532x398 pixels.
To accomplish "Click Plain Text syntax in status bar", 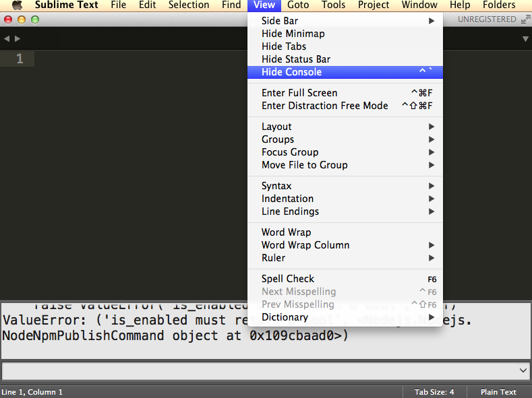I will tap(498, 392).
